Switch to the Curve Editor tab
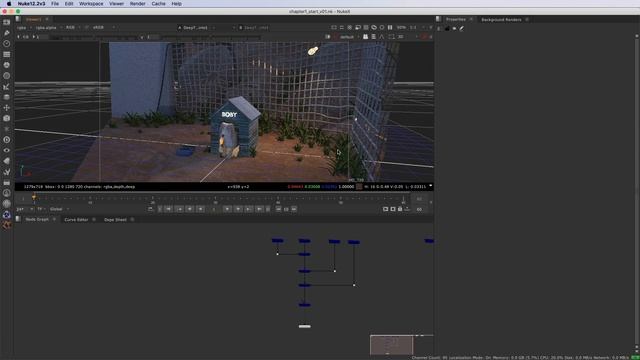 (76, 220)
